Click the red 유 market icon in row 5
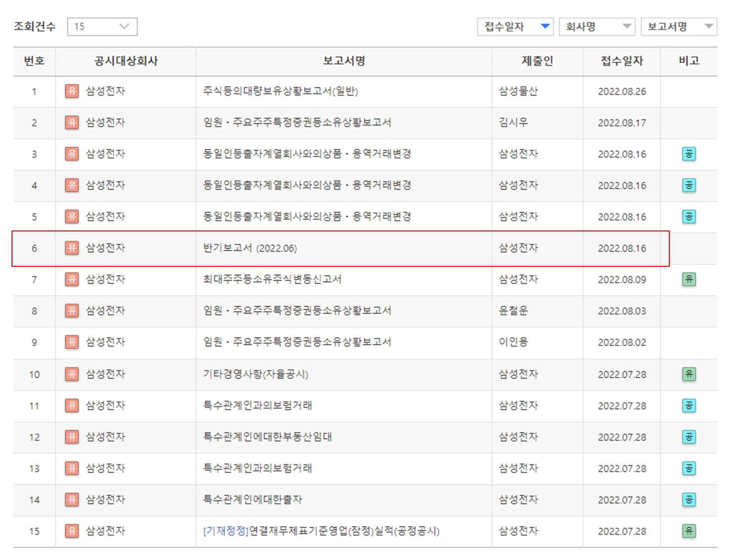The height and width of the screenshot is (560, 735). (x=72, y=217)
